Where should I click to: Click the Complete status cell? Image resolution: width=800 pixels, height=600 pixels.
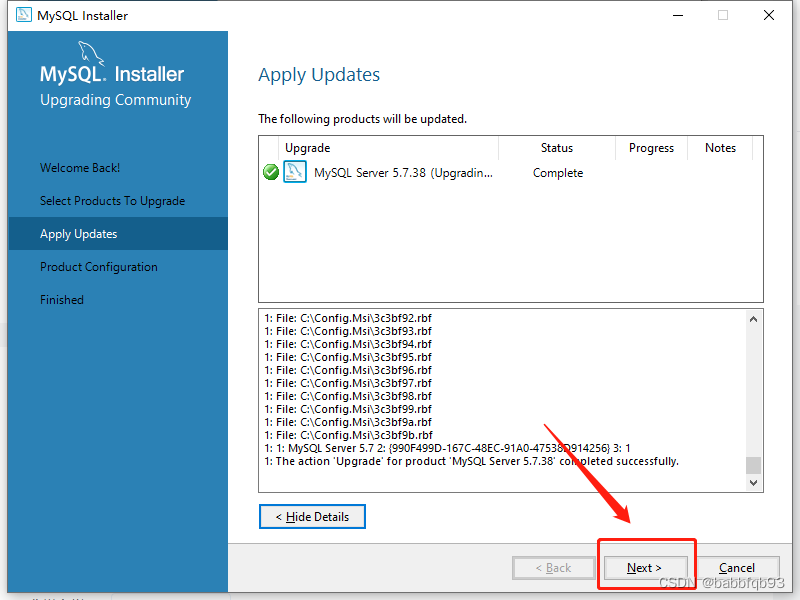(x=558, y=173)
